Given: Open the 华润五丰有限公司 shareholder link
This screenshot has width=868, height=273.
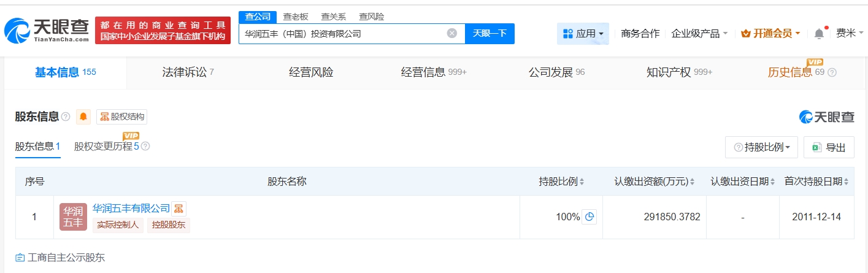Looking at the screenshot, I should [131, 209].
